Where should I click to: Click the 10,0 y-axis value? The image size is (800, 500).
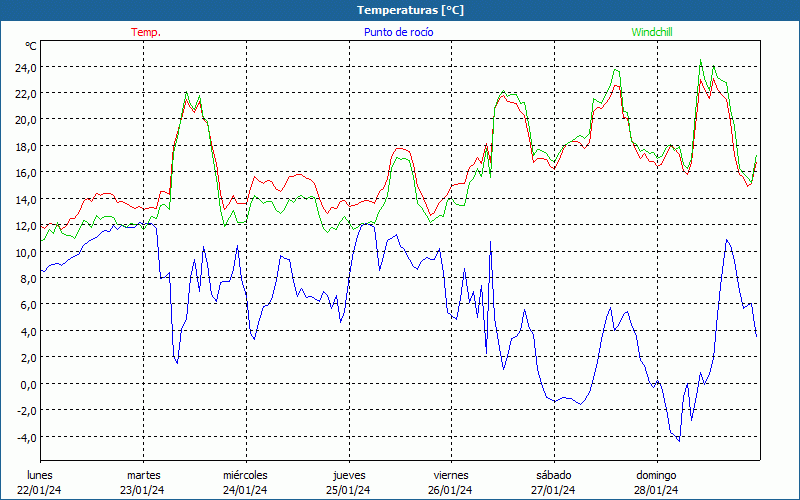[26, 252]
